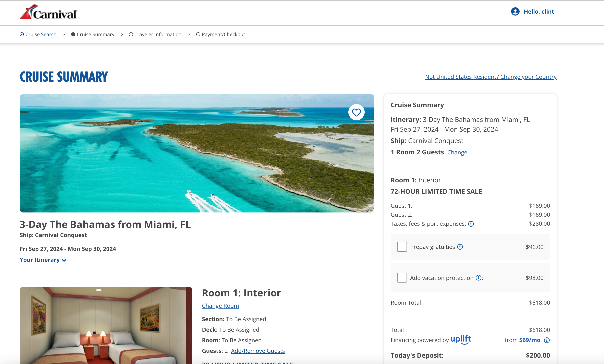
Task: Enable the Prepay gratuities checkbox
Action: 402,247
